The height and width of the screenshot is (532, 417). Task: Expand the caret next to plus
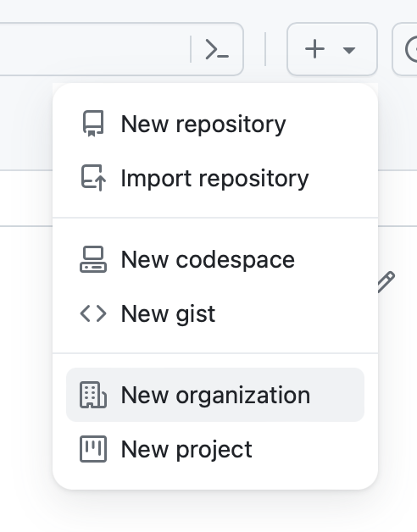pos(348,50)
